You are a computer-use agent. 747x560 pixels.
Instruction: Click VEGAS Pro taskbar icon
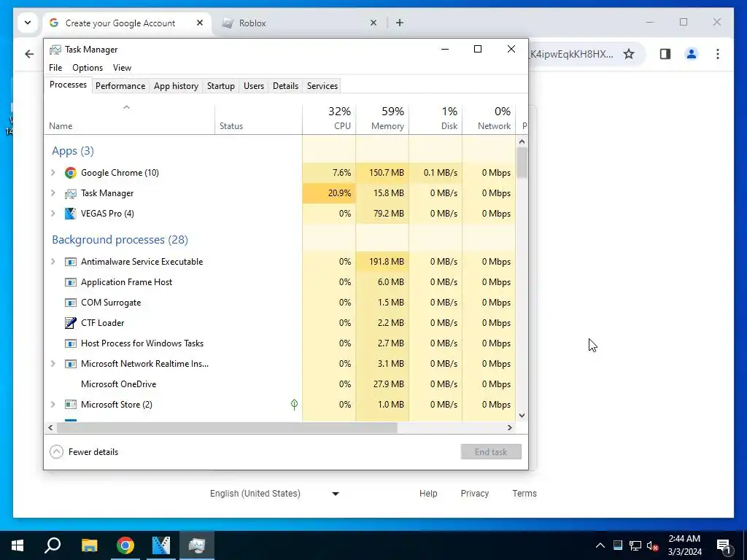[161, 545]
